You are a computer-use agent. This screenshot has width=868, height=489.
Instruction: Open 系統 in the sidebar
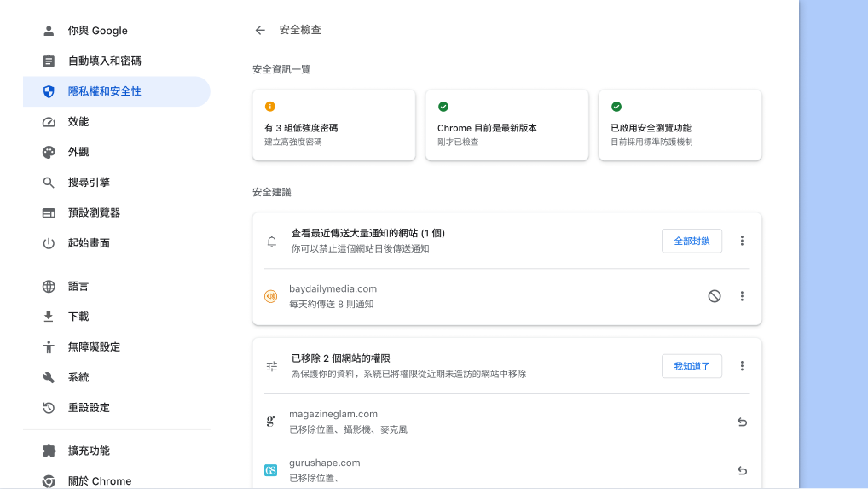tap(116, 378)
